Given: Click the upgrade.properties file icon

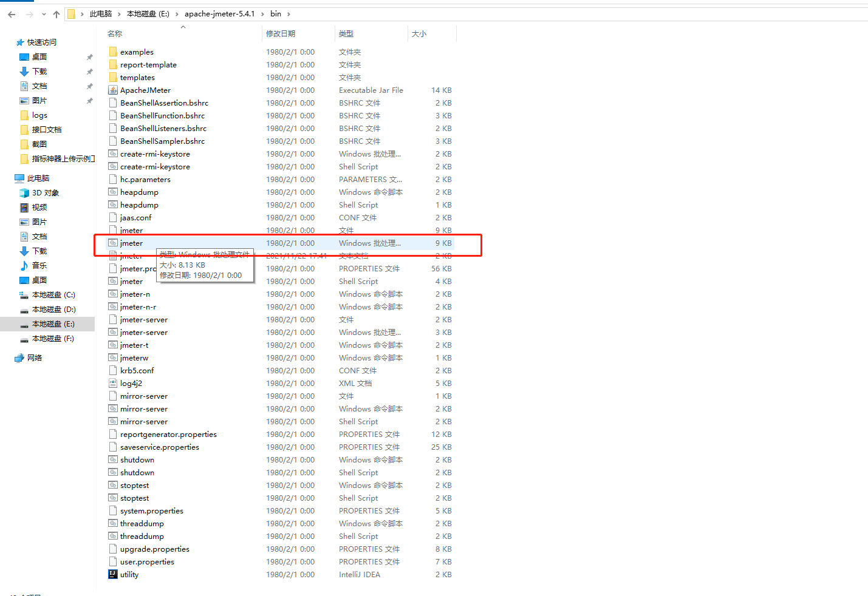Looking at the screenshot, I should pos(113,549).
